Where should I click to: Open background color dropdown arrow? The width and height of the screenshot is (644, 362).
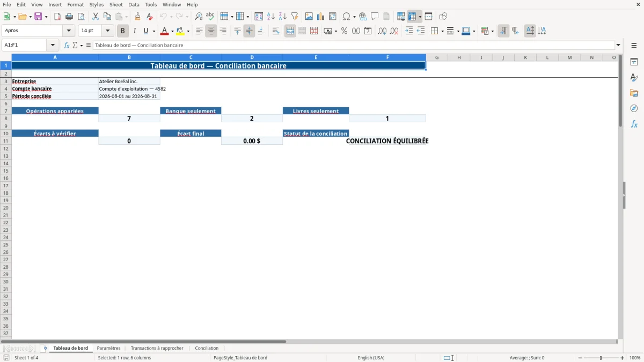click(188, 31)
